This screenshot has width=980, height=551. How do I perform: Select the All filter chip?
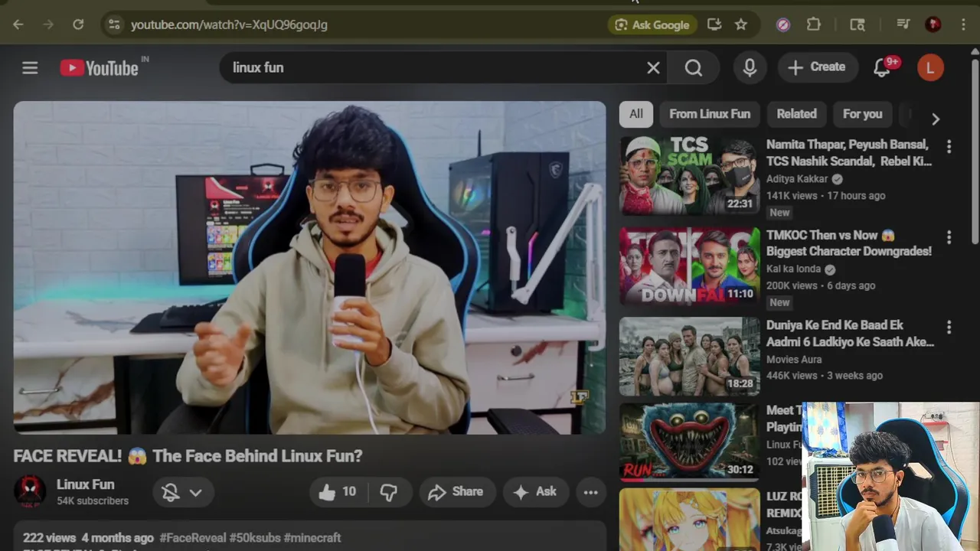tap(636, 114)
